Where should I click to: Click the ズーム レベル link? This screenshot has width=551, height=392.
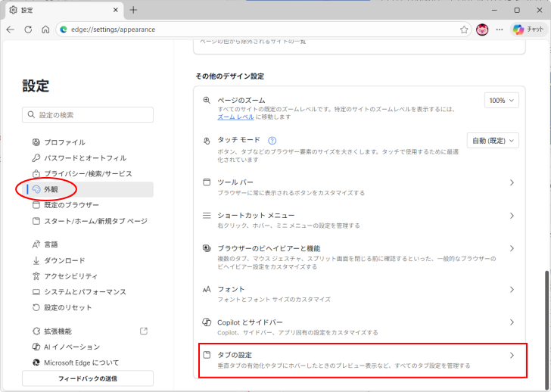click(x=236, y=117)
